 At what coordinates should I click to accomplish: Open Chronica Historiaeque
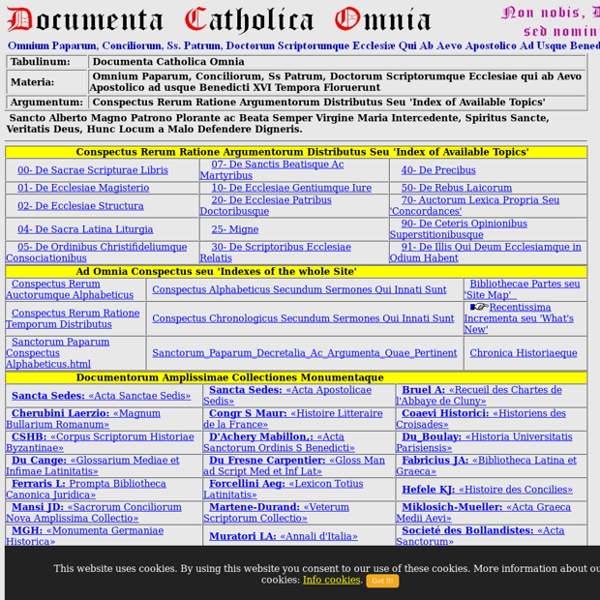pyautogui.click(x=523, y=353)
